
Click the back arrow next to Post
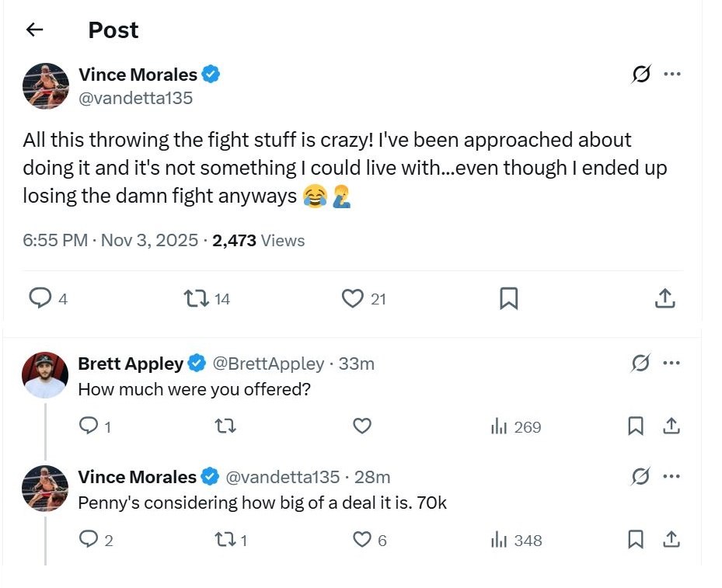(33, 30)
